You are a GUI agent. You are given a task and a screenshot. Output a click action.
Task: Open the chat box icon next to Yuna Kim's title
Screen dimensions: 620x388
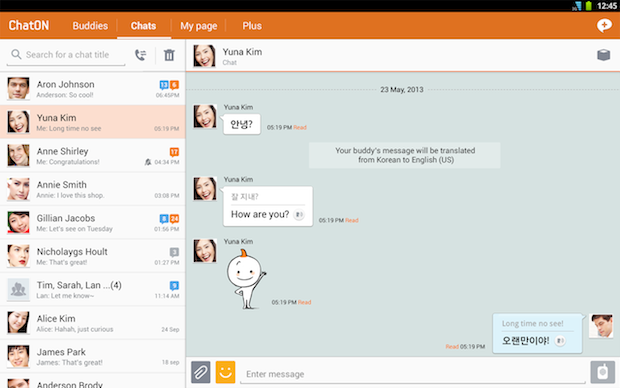click(603, 55)
